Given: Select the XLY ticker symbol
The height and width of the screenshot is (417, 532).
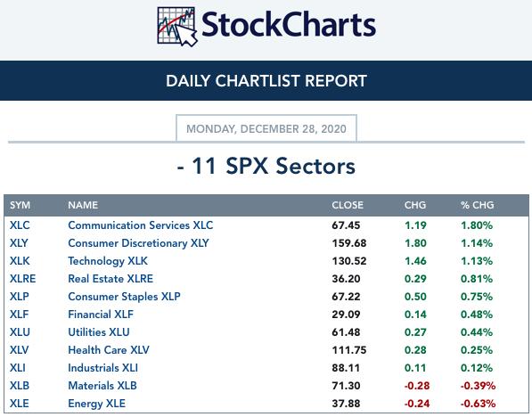Looking at the screenshot, I should (19, 243).
